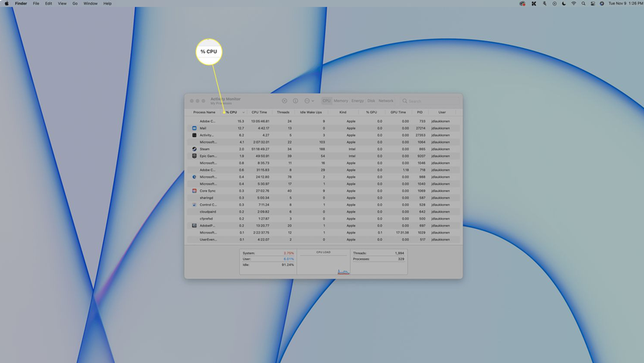Switch to the Disk tab

point(372,101)
